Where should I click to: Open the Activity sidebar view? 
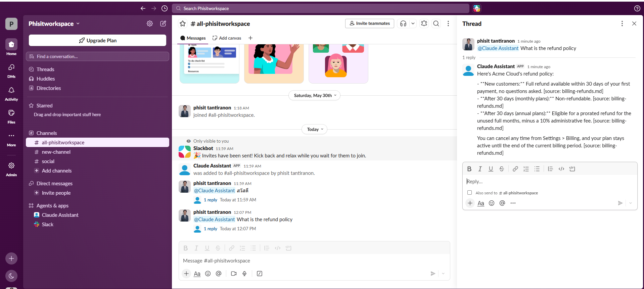[x=11, y=94]
